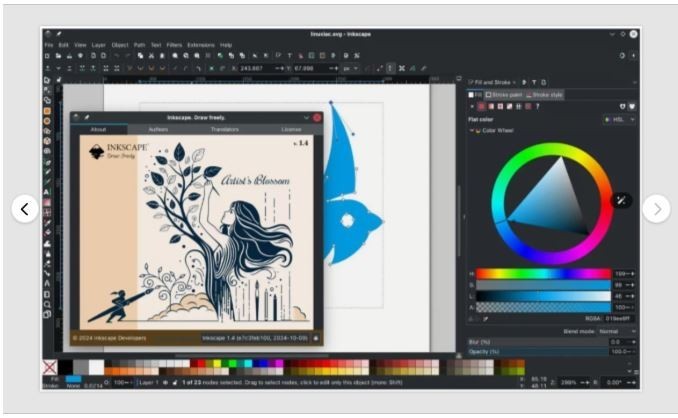The height and width of the screenshot is (418, 678).
Task: Select the Star and polygon tool
Action: [47, 131]
